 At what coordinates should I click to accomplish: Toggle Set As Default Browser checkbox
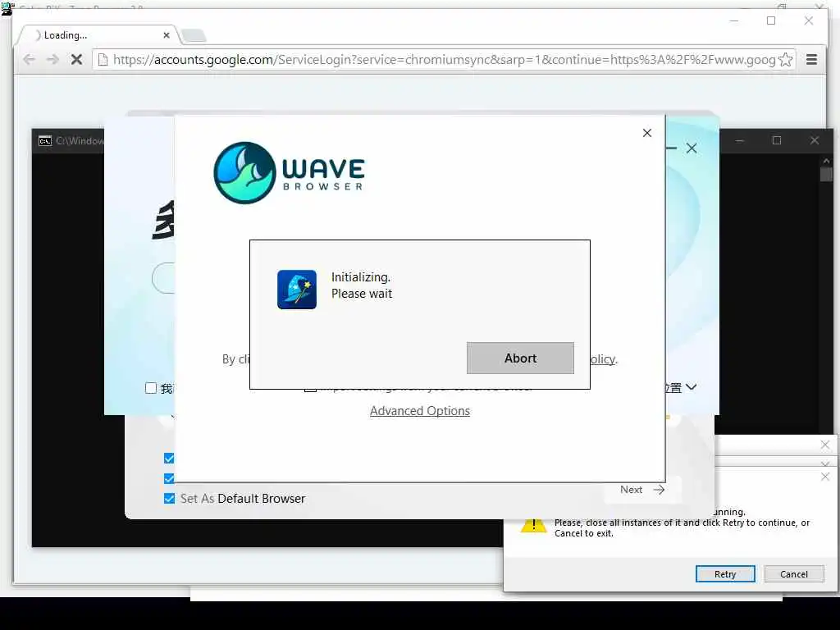169,498
